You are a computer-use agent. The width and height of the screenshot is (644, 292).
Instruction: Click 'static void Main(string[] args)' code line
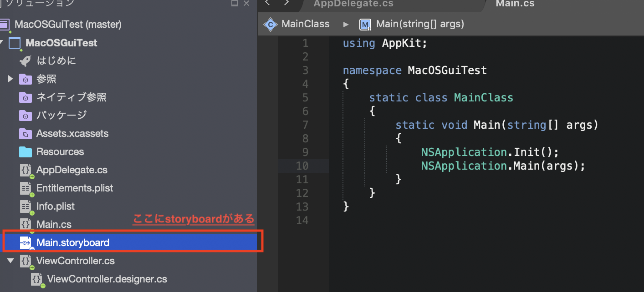[x=497, y=125]
